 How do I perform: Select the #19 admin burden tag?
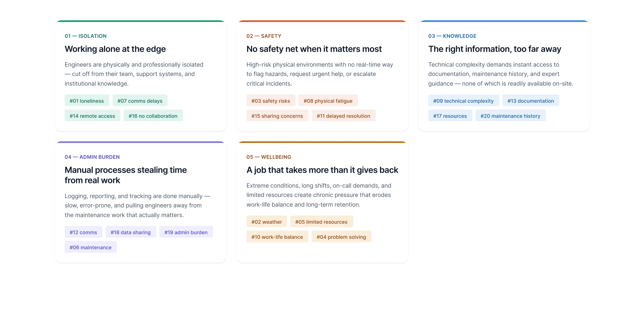click(186, 232)
